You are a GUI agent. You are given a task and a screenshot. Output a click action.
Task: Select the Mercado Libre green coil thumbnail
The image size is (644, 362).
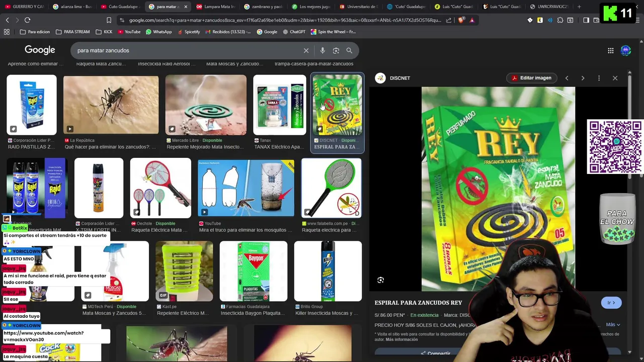206,105
